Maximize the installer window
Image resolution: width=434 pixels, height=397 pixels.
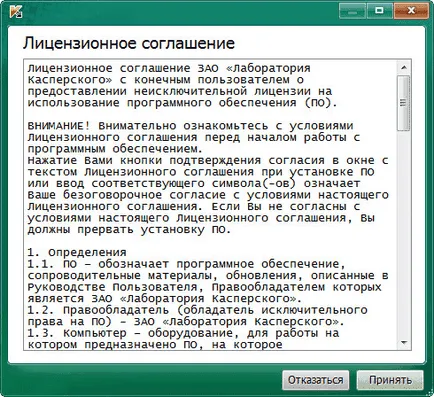point(379,11)
